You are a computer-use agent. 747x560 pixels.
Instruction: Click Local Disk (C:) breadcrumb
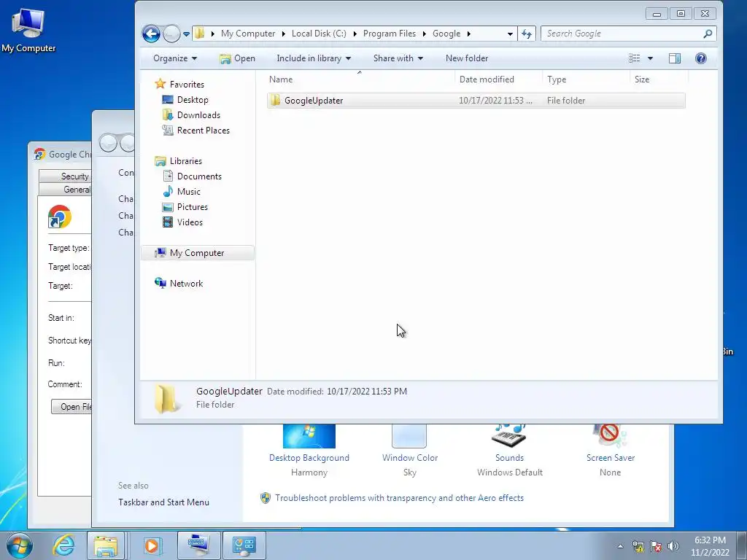pos(319,34)
